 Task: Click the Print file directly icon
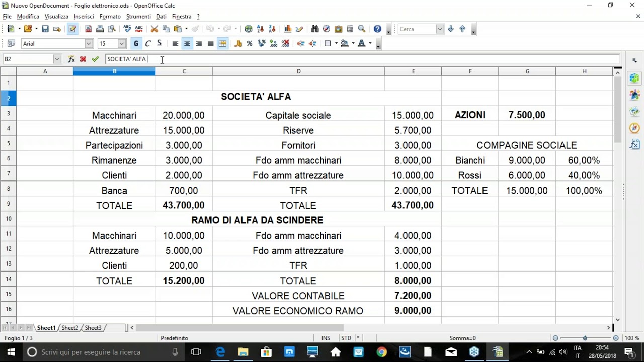100,29
